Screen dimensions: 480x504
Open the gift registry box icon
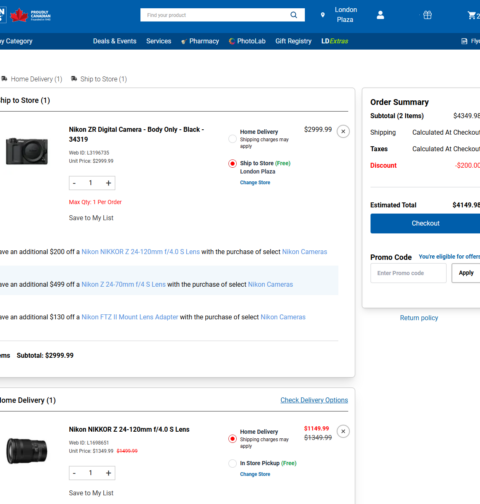point(427,15)
